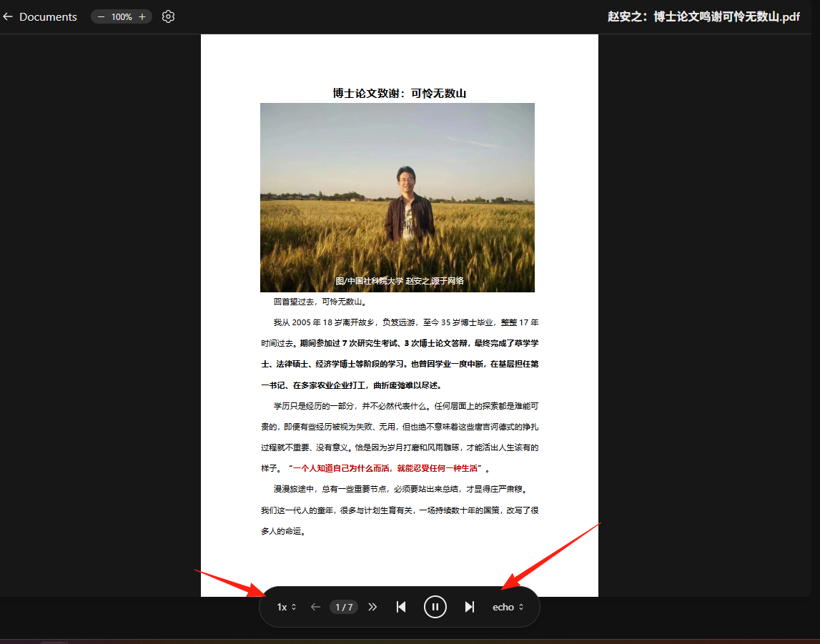Increase zoom with the plus icon
This screenshot has height=644, width=820.
pyautogui.click(x=142, y=16)
